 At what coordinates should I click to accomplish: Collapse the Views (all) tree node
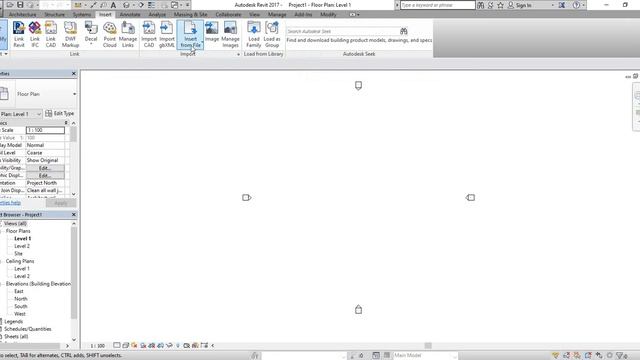[x=1, y=224]
